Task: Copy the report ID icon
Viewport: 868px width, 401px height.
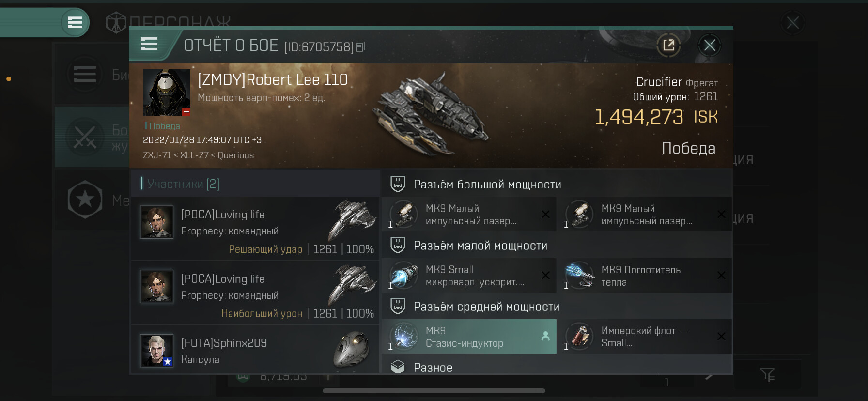Action: click(360, 47)
